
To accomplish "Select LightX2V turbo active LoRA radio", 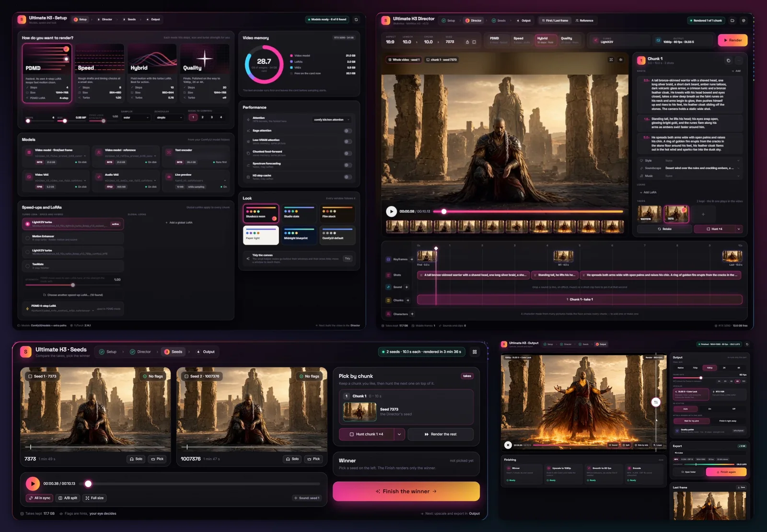I will pos(27,224).
